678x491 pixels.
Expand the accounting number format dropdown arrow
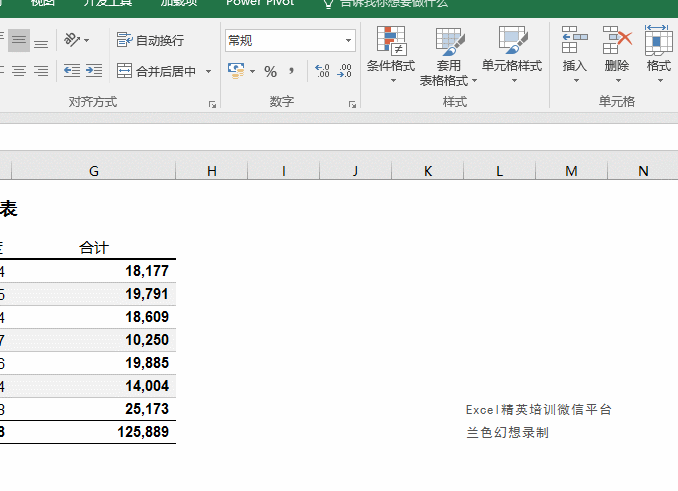[x=252, y=72]
